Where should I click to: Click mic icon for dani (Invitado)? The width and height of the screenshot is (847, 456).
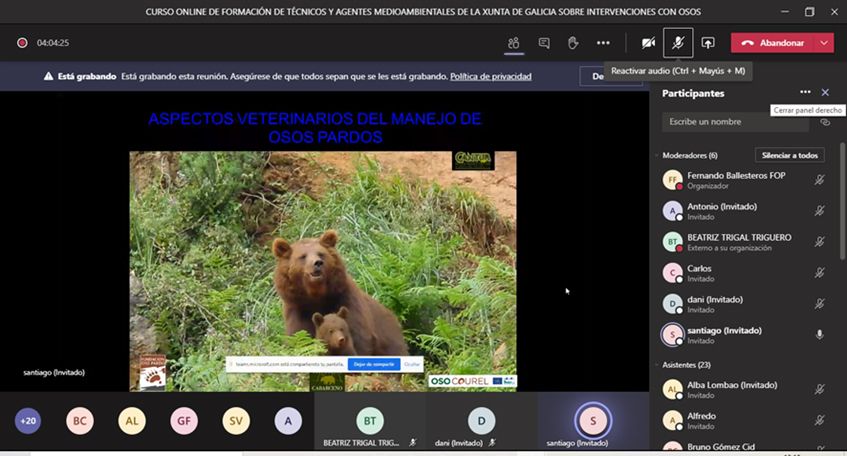[819, 304]
